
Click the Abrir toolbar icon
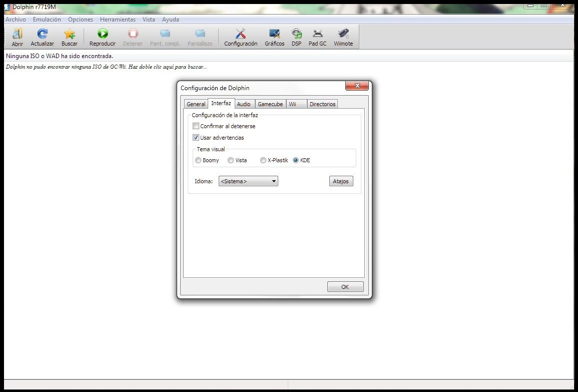point(18,34)
